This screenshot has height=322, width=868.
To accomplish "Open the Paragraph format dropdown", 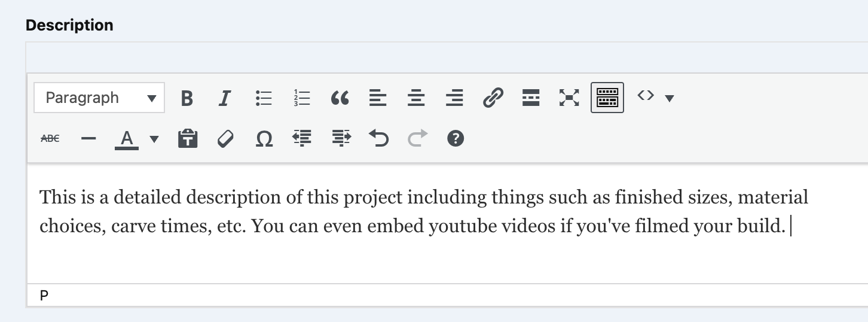I will [x=99, y=98].
